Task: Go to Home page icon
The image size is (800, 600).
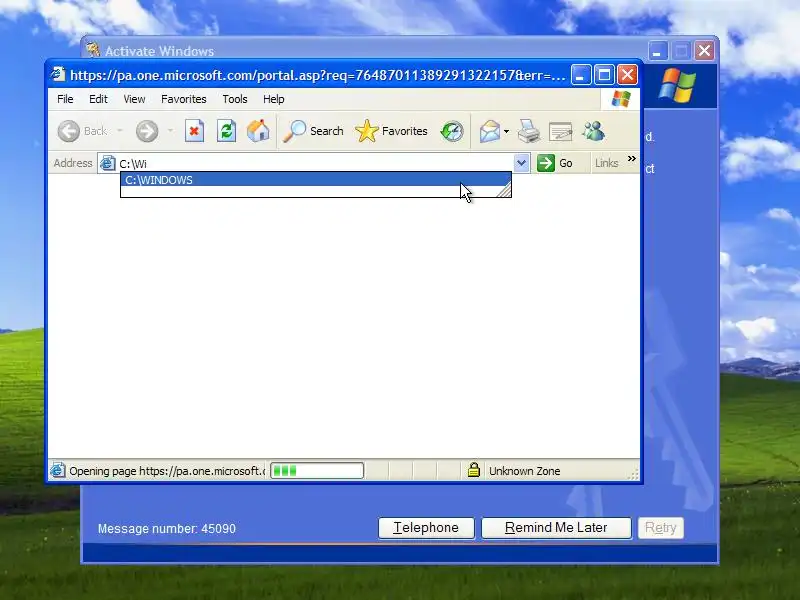Action: tap(258, 131)
